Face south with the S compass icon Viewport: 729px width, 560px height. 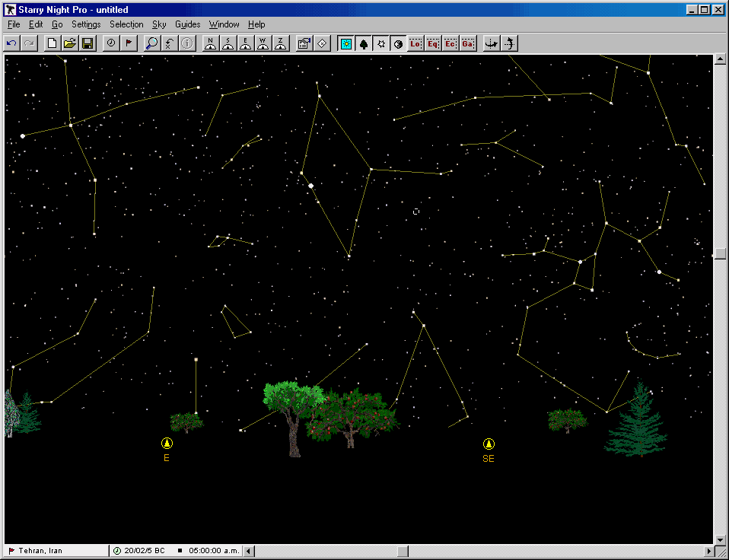tap(228, 43)
